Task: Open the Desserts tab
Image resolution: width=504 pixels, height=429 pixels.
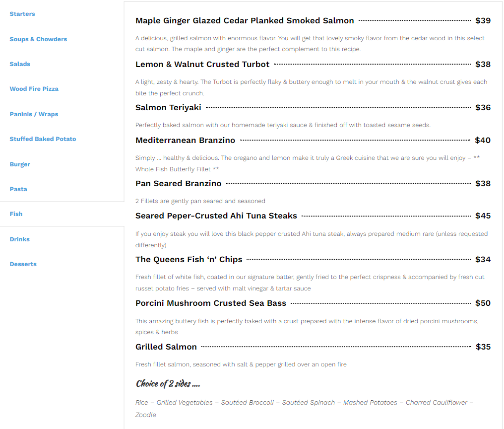Action: pos(23,264)
